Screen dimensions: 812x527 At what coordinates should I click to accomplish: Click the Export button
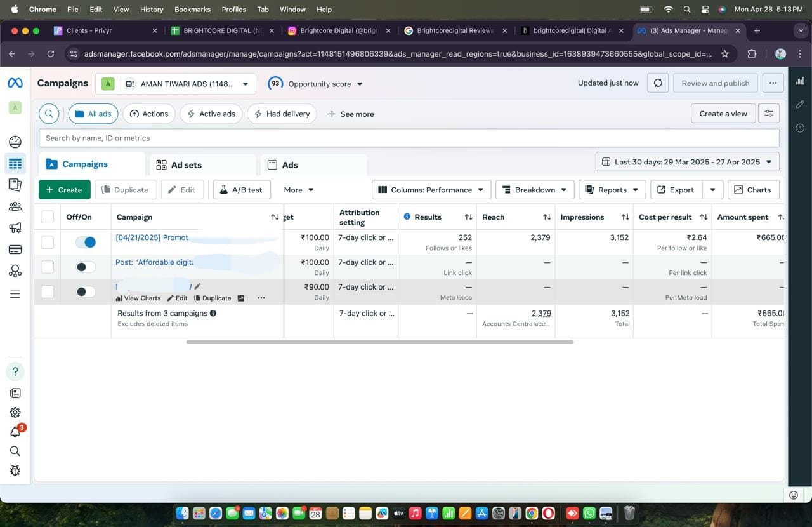click(x=677, y=190)
